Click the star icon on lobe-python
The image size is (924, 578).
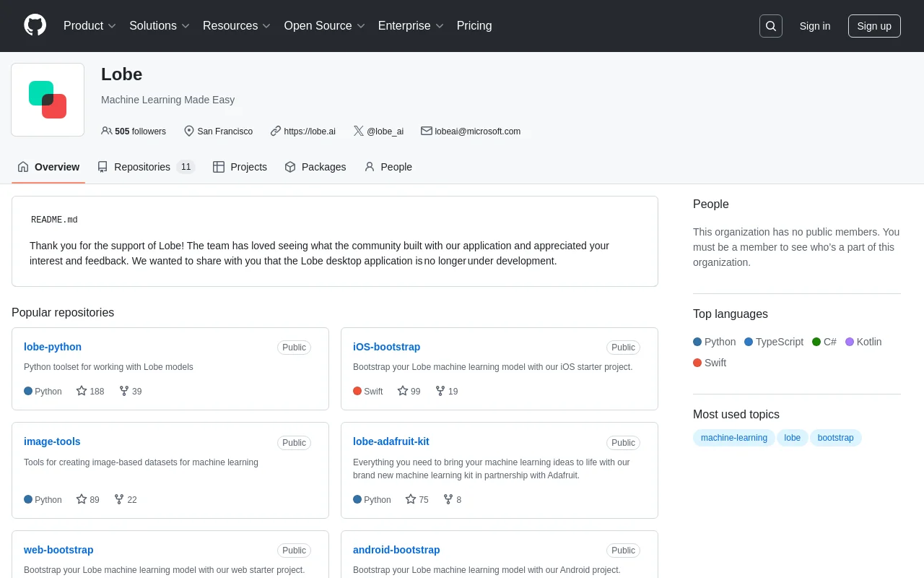tap(82, 391)
